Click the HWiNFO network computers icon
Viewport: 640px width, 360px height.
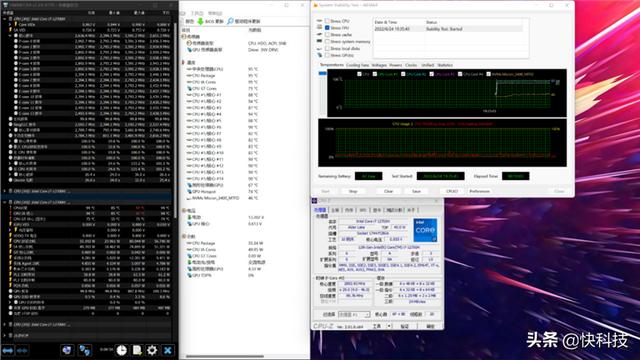(85, 350)
